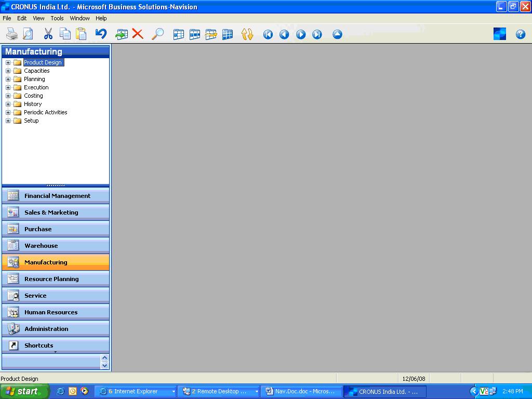Click the Show All grid icon
Screen dimensions: 532x399
click(x=228, y=34)
